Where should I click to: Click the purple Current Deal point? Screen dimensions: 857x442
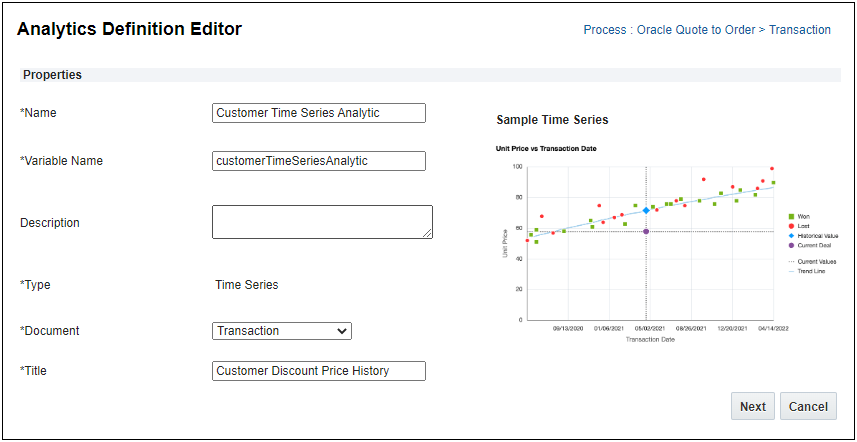[x=646, y=231]
